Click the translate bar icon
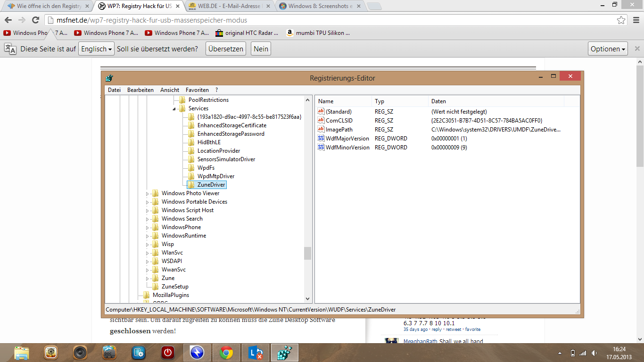Image resolution: width=644 pixels, height=362 pixels. click(10, 49)
